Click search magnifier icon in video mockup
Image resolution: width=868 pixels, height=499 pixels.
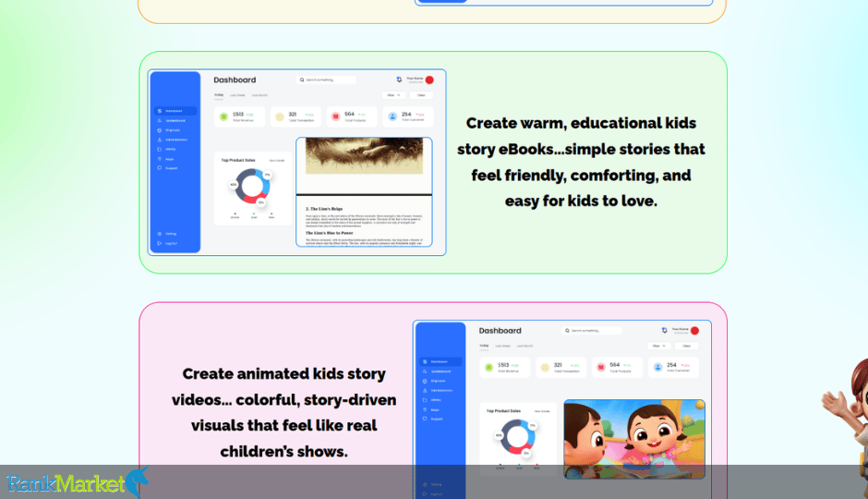pyautogui.click(x=567, y=331)
